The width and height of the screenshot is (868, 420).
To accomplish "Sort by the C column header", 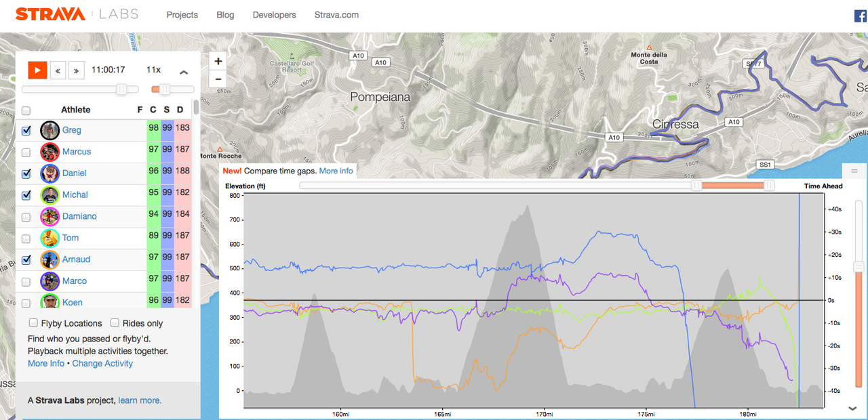I will click(x=153, y=110).
